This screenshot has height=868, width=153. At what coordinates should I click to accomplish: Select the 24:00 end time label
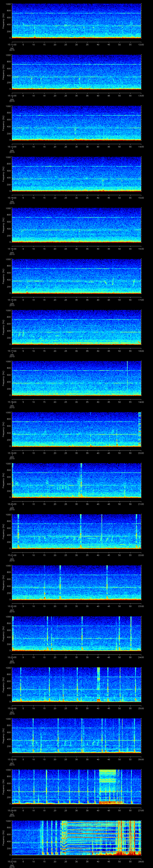[x=141, y=657]
